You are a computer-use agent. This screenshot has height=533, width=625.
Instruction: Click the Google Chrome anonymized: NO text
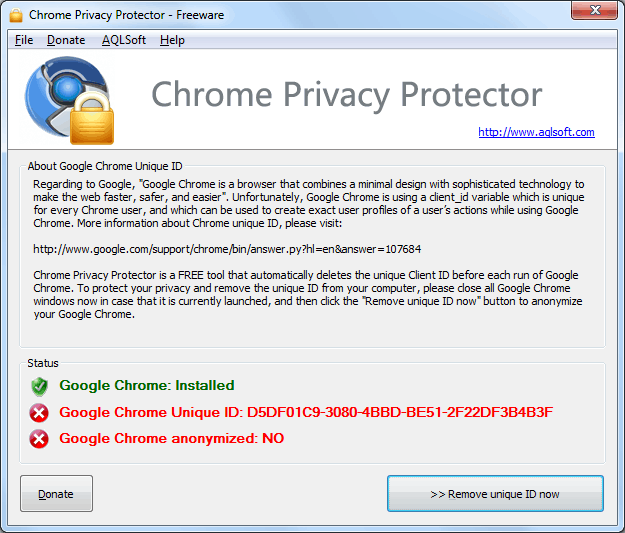pos(171,439)
